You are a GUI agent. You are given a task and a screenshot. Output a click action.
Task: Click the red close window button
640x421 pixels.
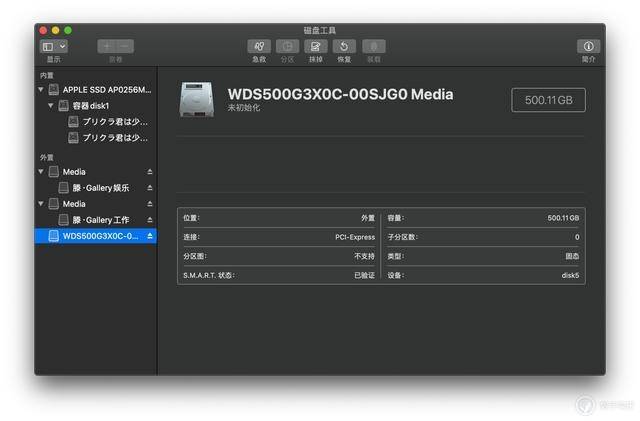pos(43,30)
